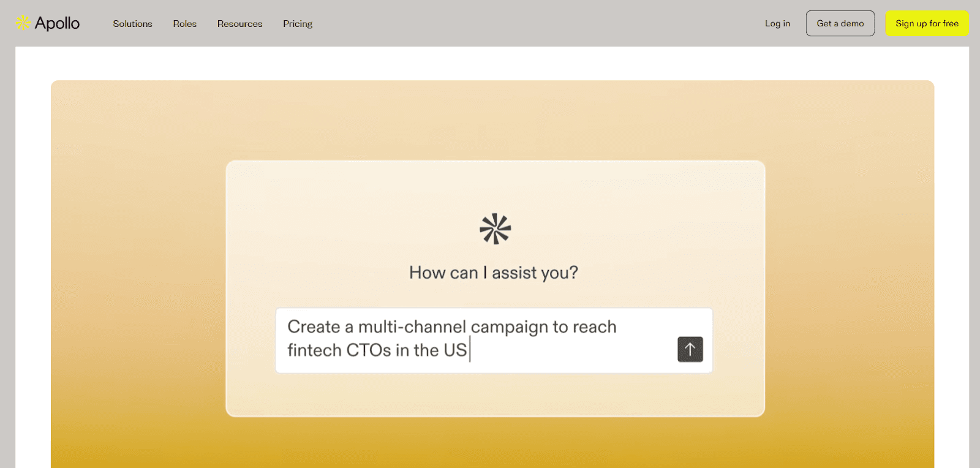Image resolution: width=980 pixels, height=468 pixels.
Task: Click the Apollo wordmark in the header
Action: (x=57, y=23)
